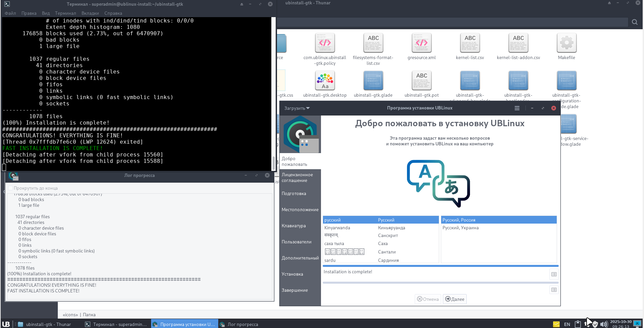
Task: Open the 'Вкладки' menu in the terminal
Action: point(90,13)
